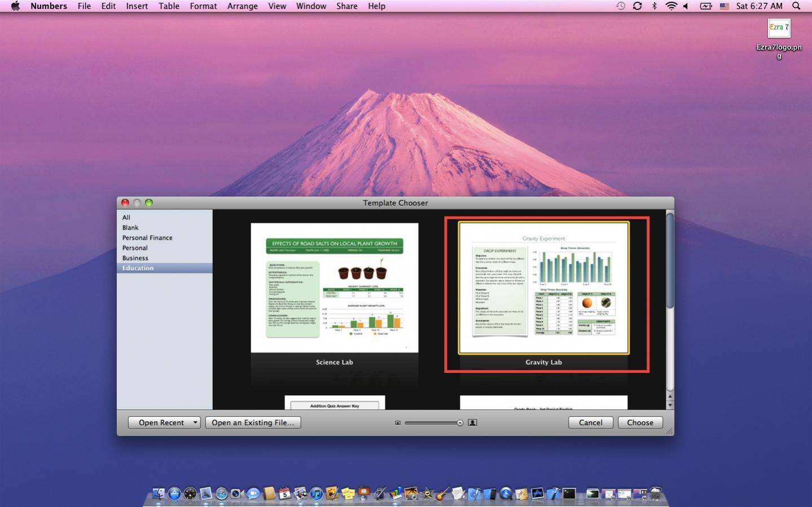
Task: Open the Bluetooth status menu
Action: tap(655, 6)
